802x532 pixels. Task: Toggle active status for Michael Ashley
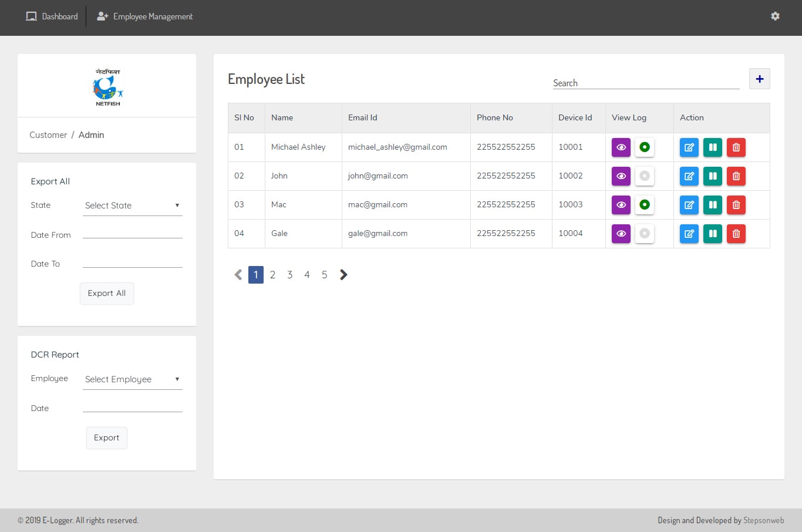645,147
